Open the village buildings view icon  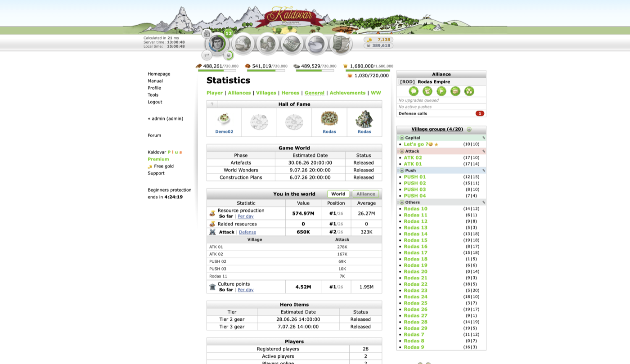tap(268, 44)
